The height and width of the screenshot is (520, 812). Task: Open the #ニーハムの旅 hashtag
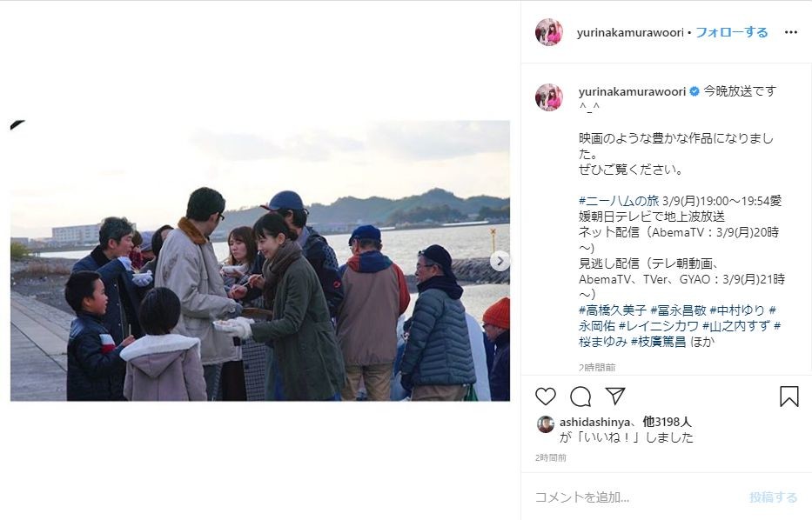coord(619,200)
